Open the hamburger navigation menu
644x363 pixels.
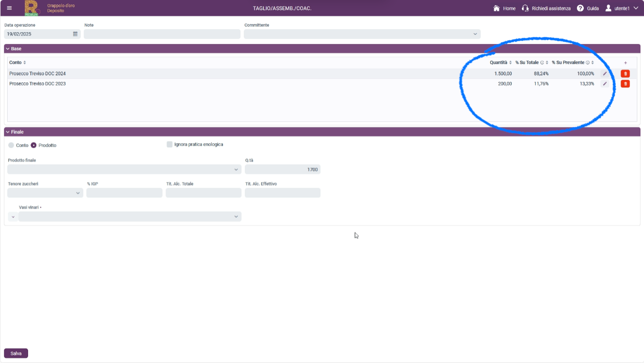click(9, 8)
